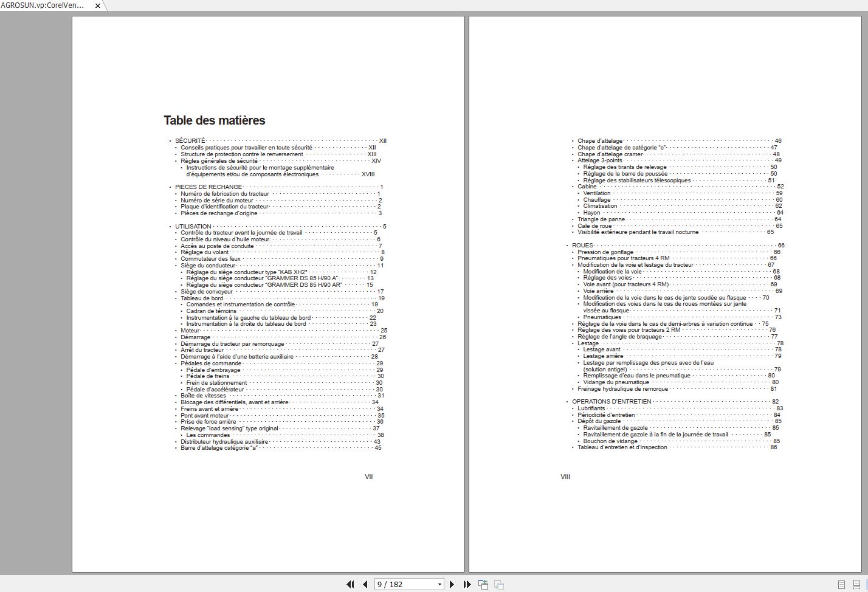Click the OPERATIONS D'ENTRETIEN entry
This screenshot has height=592, width=868.
point(611,402)
